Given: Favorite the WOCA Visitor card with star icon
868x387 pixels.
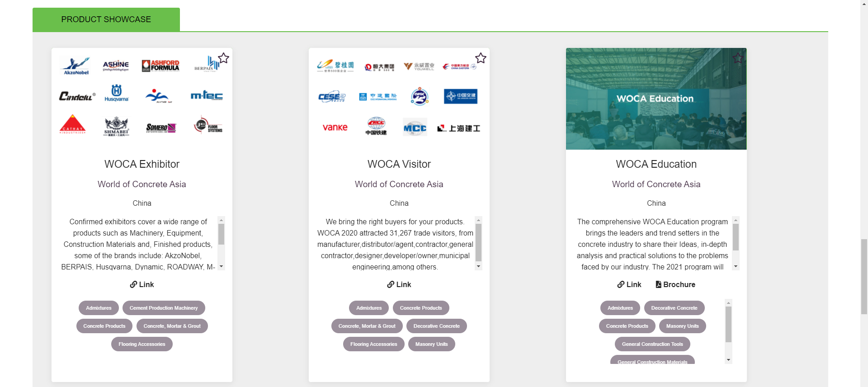Looking at the screenshot, I should click(x=481, y=58).
